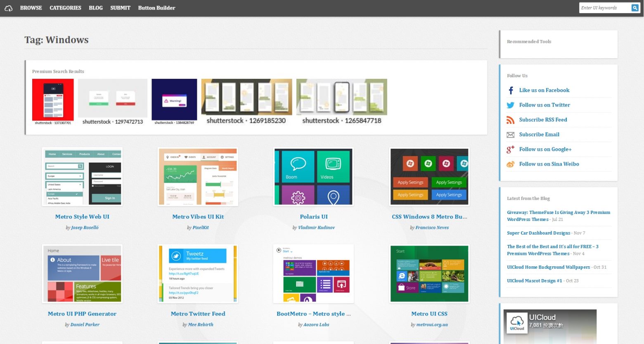Open Super Car Dashboard Designs blog post
Image resolution: width=644 pixels, height=344 pixels.
pyautogui.click(x=538, y=233)
